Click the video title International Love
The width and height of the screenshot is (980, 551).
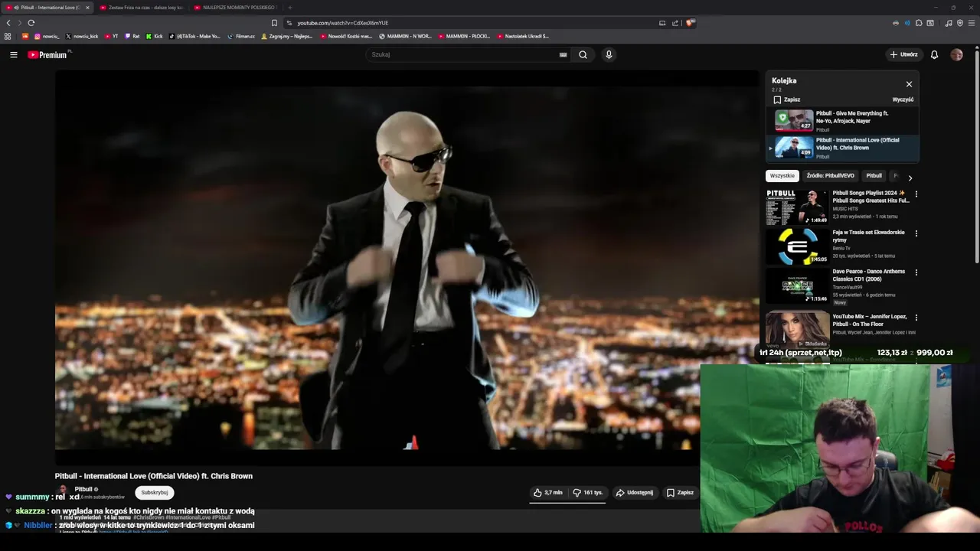[x=154, y=476]
